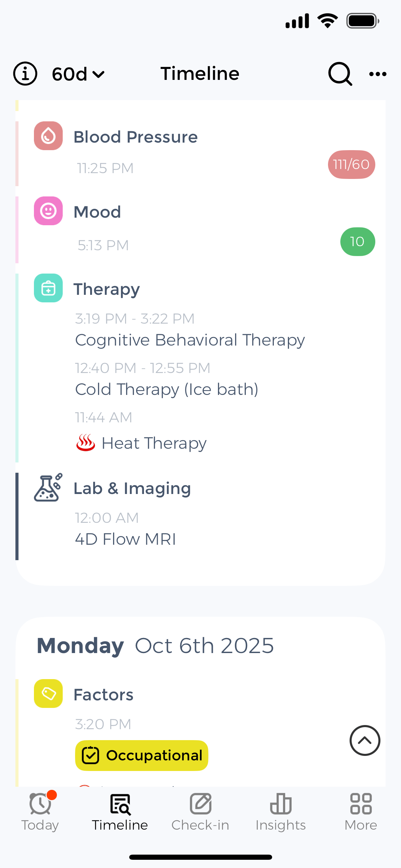401x868 pixels.
Task: Open the 4D Flow MRI entry
Action: 125,539
